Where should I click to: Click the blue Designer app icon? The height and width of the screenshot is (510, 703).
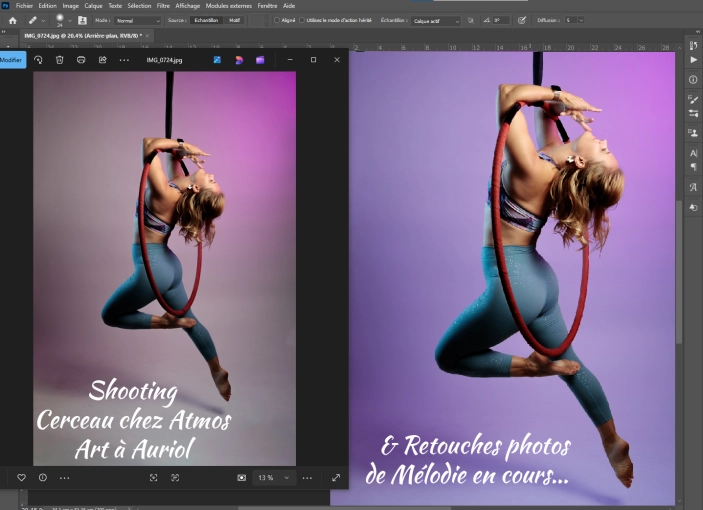(x=217, y=60)
